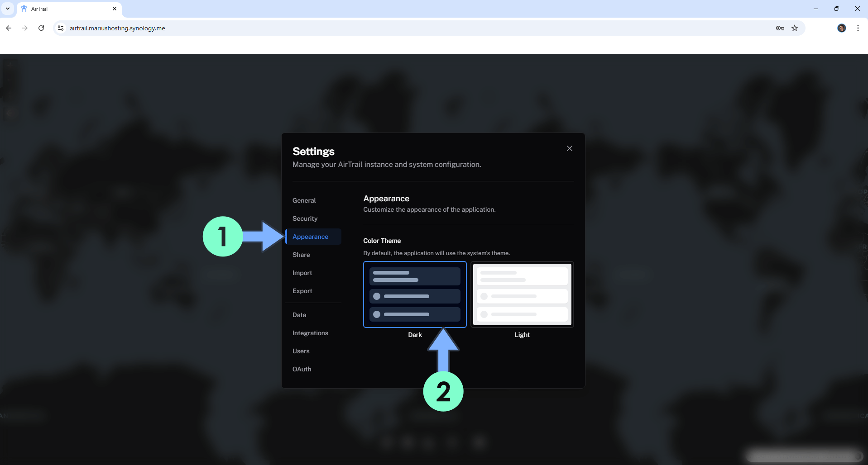Viewport: 868px width, 465px height.
Task: Expand the tab search dropdown arrow
Action: 8,9
